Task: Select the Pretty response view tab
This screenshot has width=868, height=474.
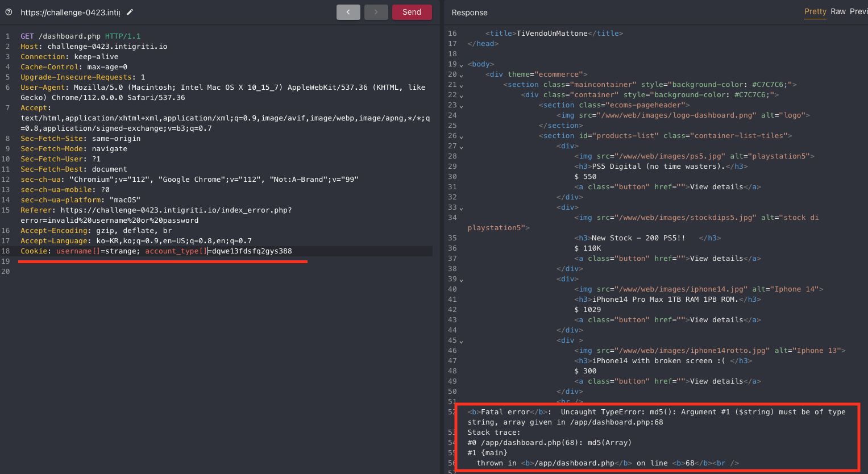Action: point(815,12)
